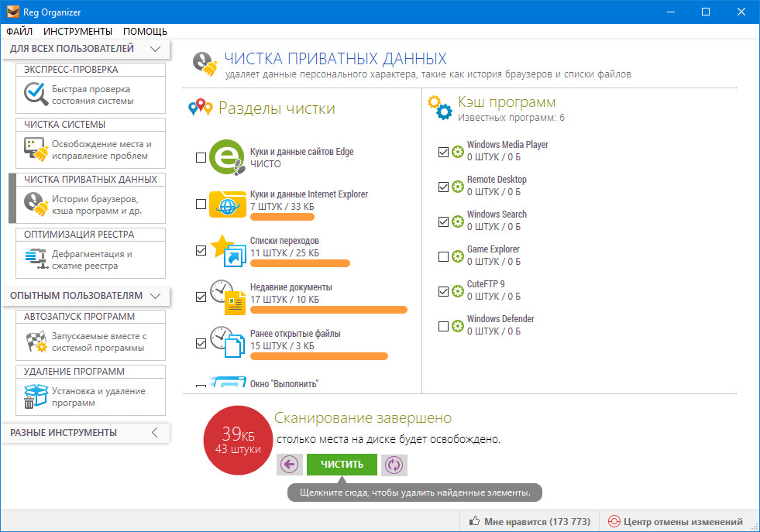Collapse the Для всех пользователей section
The height and width of the screenshot is (532, 760).
[x=155, y=49]
